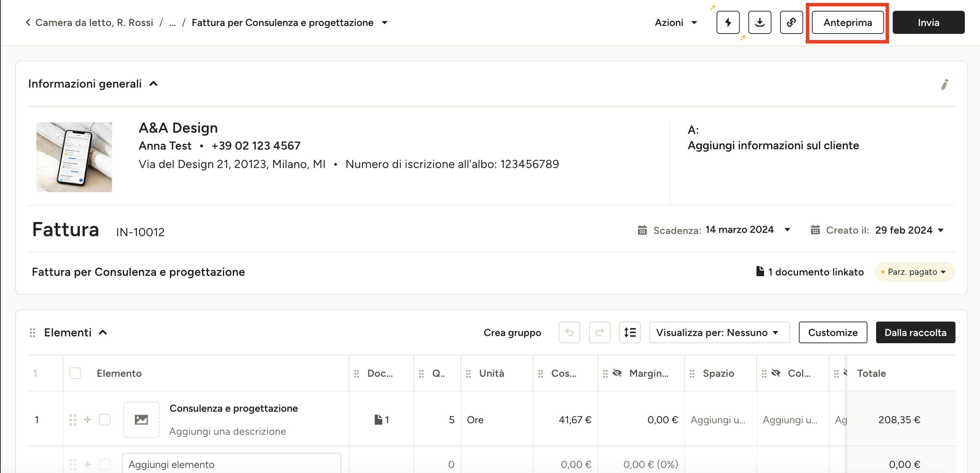
Task: Click quantity value 5 in row 1
Action: [452, 419]
